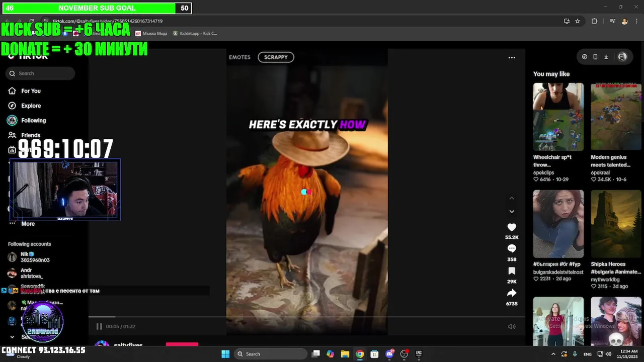Open Discord from the taskbar

(x=389, y=354)
